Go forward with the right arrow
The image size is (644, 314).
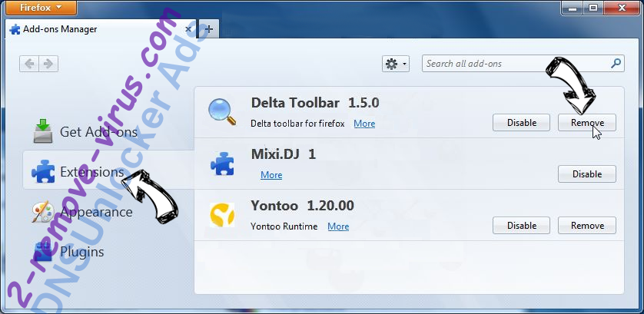pyautogui.click(x=48, y=64)
